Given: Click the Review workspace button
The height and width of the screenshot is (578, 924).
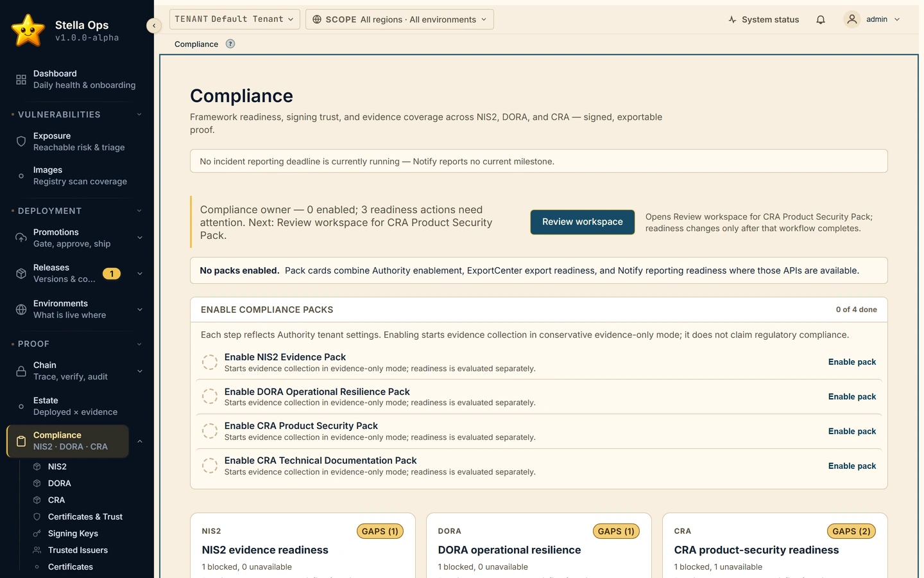Looking at the screenshot, I should coord(583,222).
